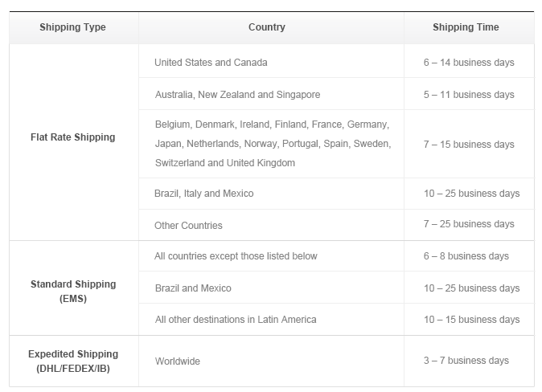Click the 3 – 7 business days cell
The width and height of the screenshot is (542, 392).
pos(469,361)
